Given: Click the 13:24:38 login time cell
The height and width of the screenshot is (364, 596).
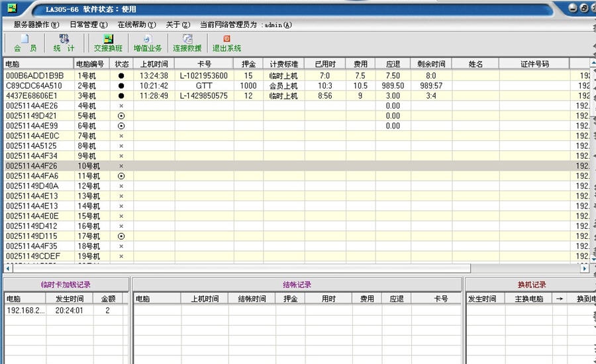Looking at the screenshot, I should [x=154, y=75].
